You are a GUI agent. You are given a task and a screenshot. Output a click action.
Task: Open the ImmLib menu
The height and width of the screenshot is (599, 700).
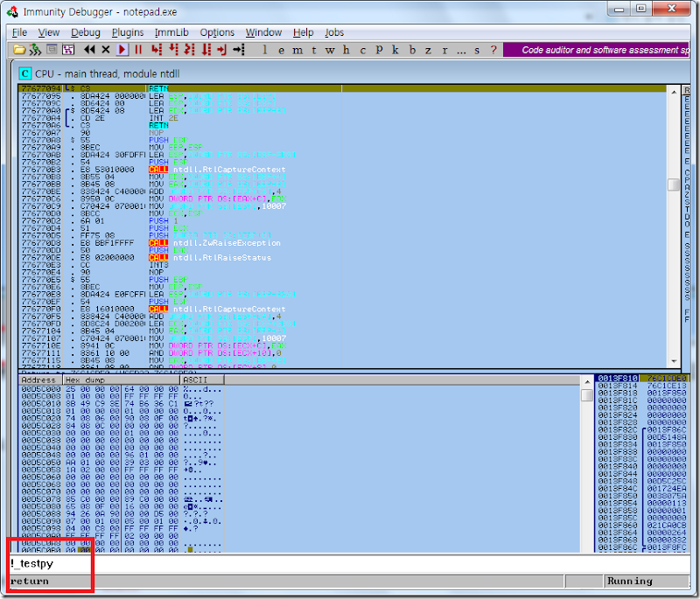tap(171, 32)
